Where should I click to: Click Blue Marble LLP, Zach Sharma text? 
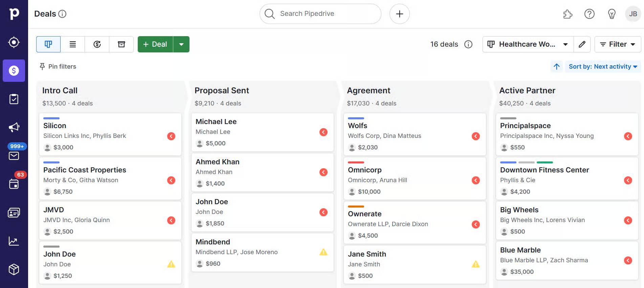point(544,260)
